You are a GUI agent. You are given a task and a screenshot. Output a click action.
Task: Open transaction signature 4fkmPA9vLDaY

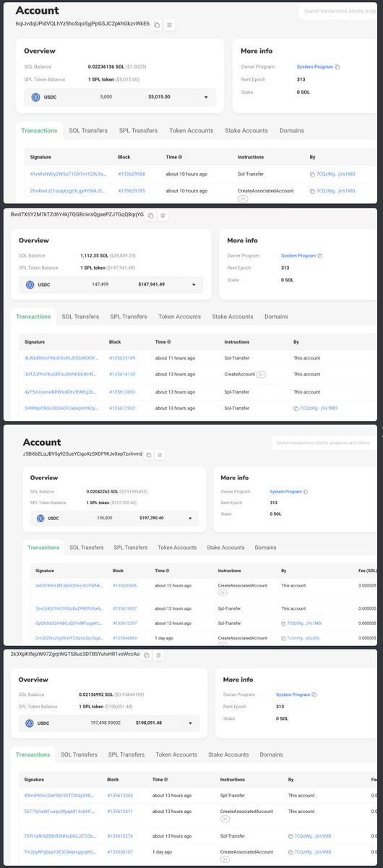click(x=61, y=796)
